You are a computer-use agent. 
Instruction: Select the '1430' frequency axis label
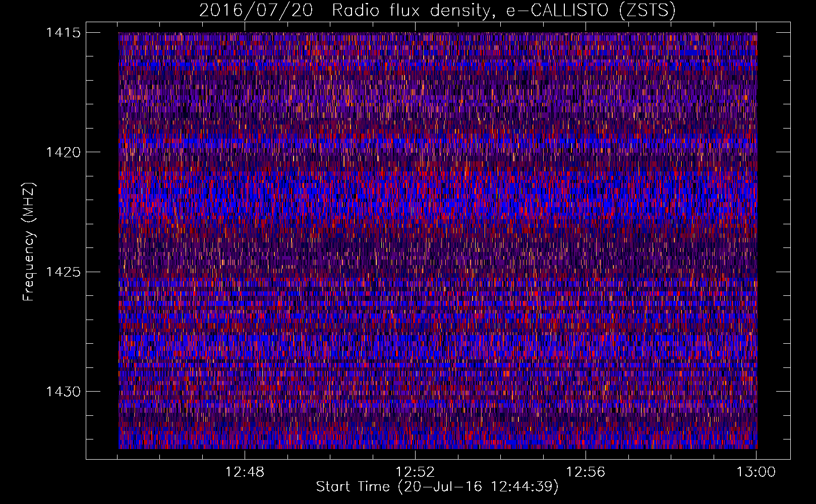[x=63, y=392]
